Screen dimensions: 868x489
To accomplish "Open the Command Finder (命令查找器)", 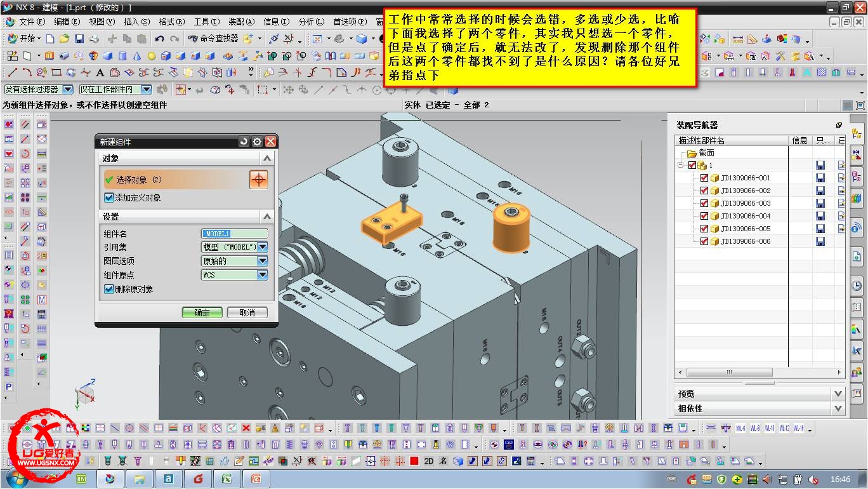I will 214,39.
